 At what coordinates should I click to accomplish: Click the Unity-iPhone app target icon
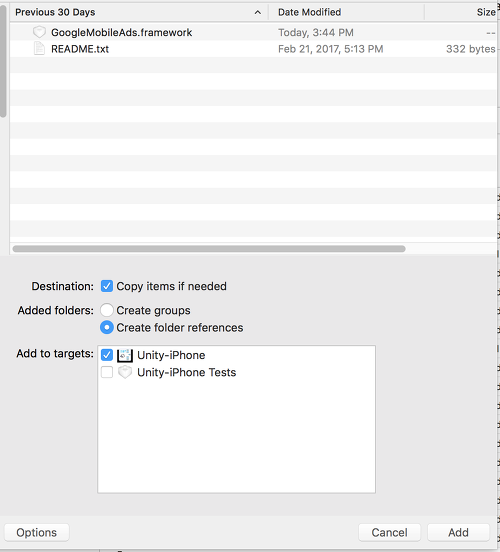[x=125, y=355]
